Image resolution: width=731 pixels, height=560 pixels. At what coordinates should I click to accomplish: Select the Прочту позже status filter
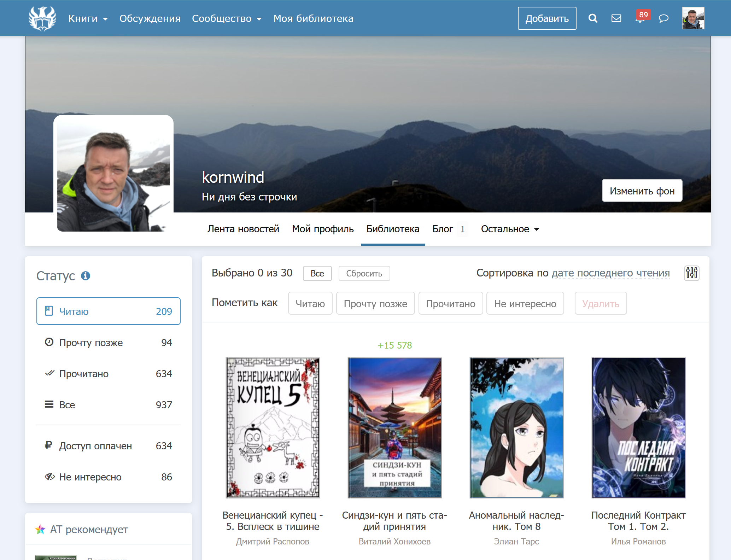[108, 343]
